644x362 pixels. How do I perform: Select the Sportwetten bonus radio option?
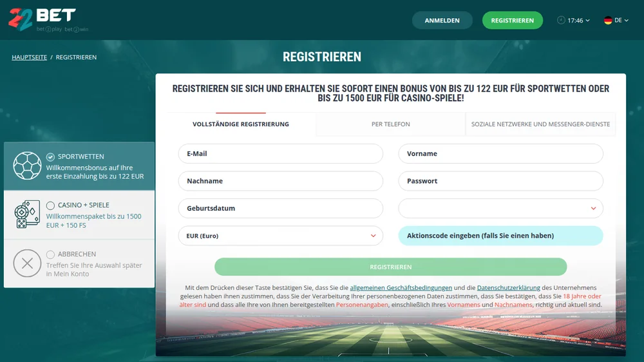[x=50, y=157]
